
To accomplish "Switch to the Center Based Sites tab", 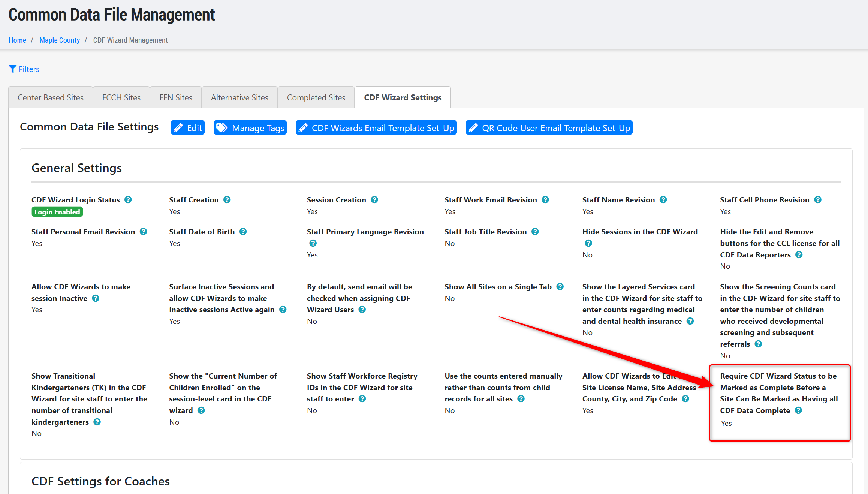I will [51, 97].
